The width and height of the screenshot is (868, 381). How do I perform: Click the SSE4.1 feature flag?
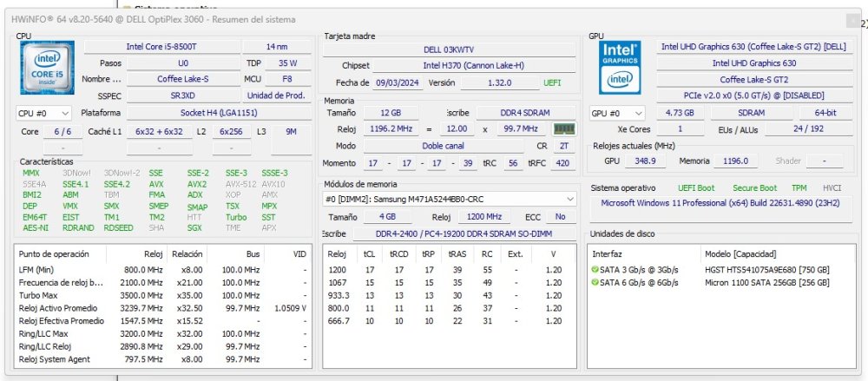(x=76, y=184)
